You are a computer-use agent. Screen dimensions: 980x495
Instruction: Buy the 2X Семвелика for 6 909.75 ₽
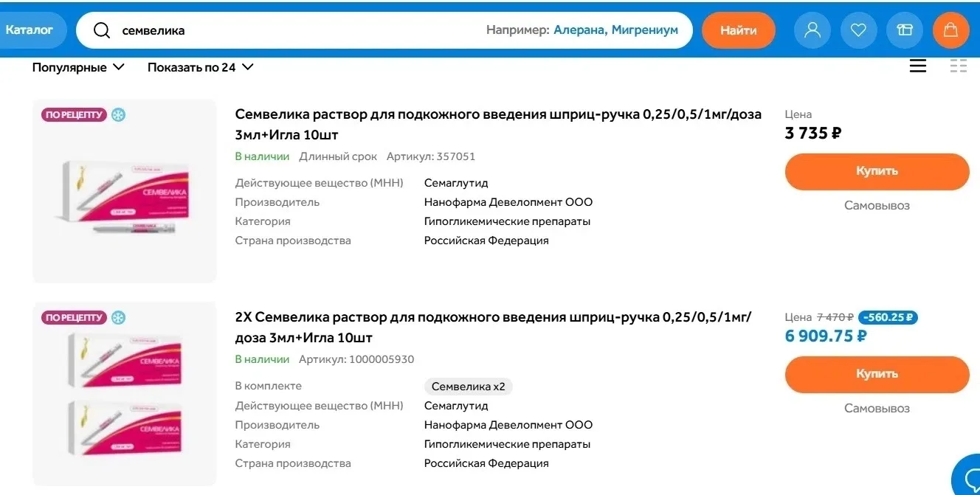point(877,374)
